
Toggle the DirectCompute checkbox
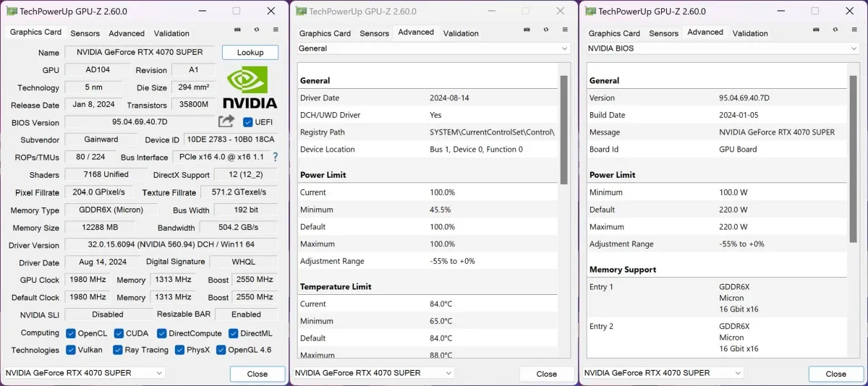point(161,333)
